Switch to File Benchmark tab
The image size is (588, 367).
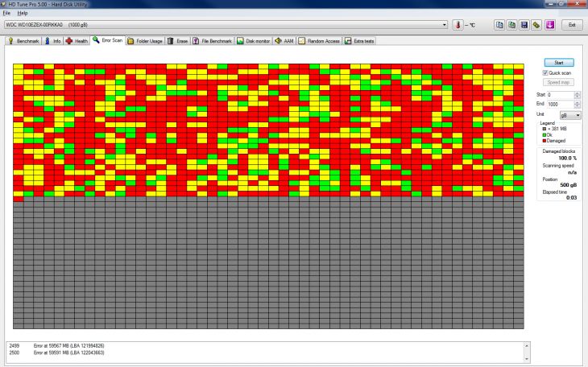(213, 41)
